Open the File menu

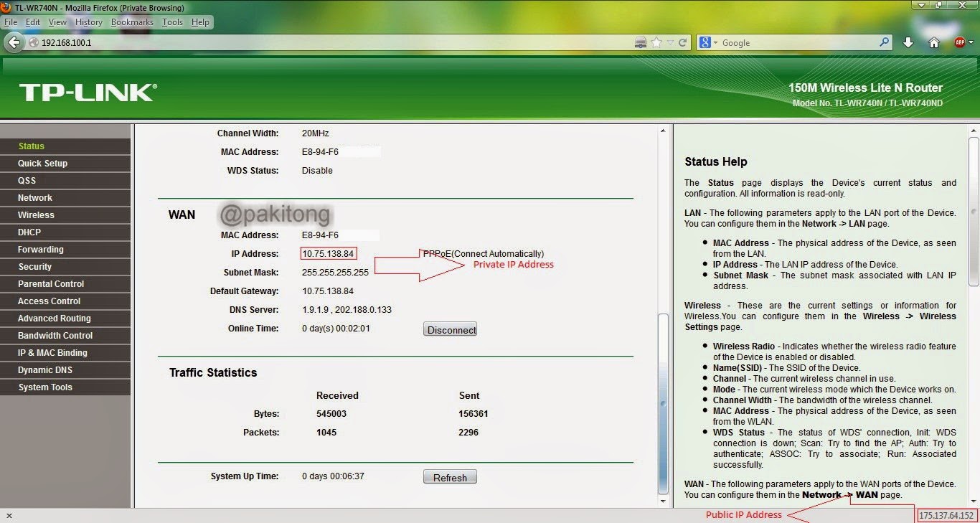click(11, 22)
